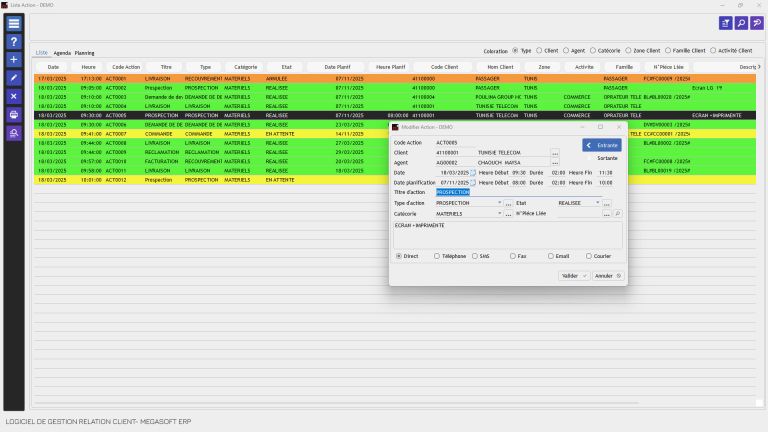Click the magnifier search icon top-right

[741, 23]
